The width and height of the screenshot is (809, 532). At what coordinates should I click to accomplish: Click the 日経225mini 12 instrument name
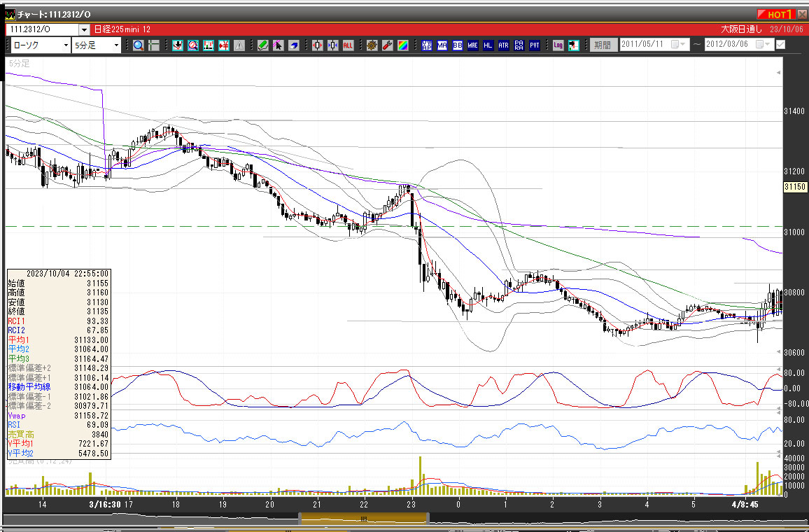(x=122, y=30)
